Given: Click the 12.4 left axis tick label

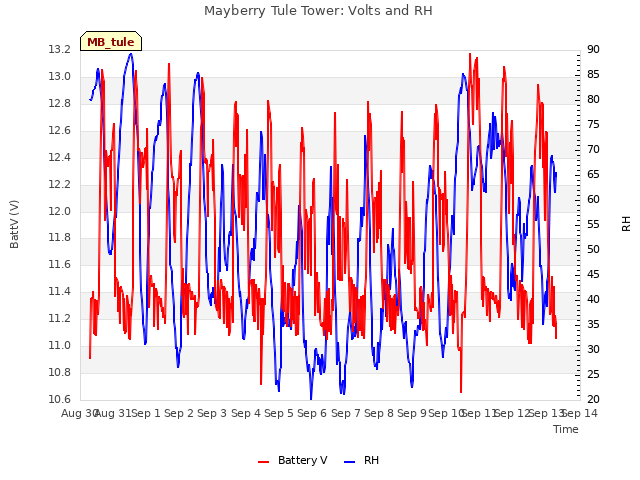Looking at the screenshot, I should click(x=59, y=158).
